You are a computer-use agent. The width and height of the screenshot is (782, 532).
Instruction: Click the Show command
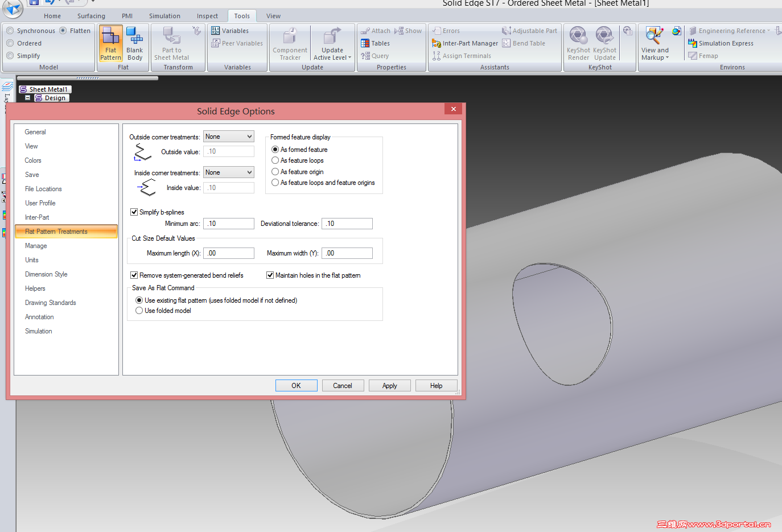(x=408, y=31)
